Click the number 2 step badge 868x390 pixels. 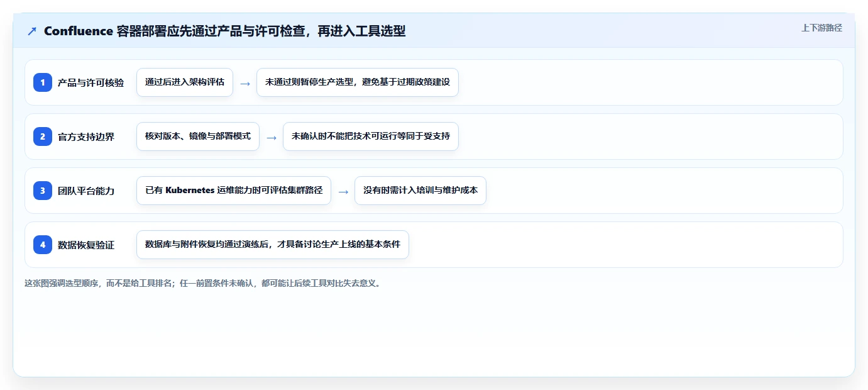click(x=43, y=136)
